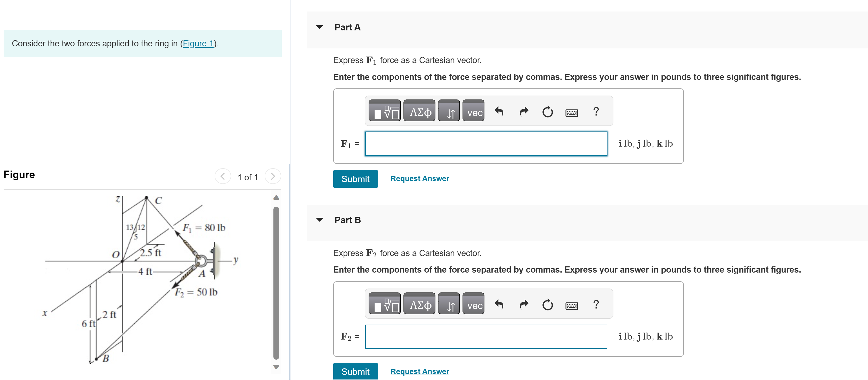Open help question mark in Part B
Image resolution: width=868 pixels, height=380 pixels.
pyautogui.click(x=596, y=304)
